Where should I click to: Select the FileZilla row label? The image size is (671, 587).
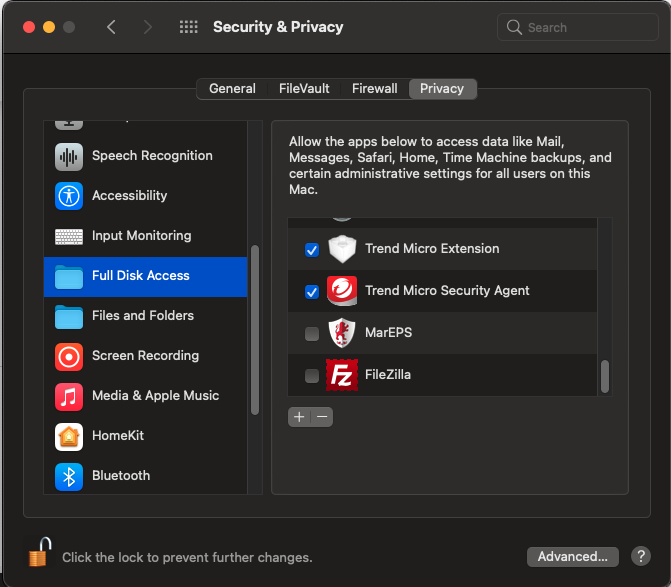tap(388, 375)
